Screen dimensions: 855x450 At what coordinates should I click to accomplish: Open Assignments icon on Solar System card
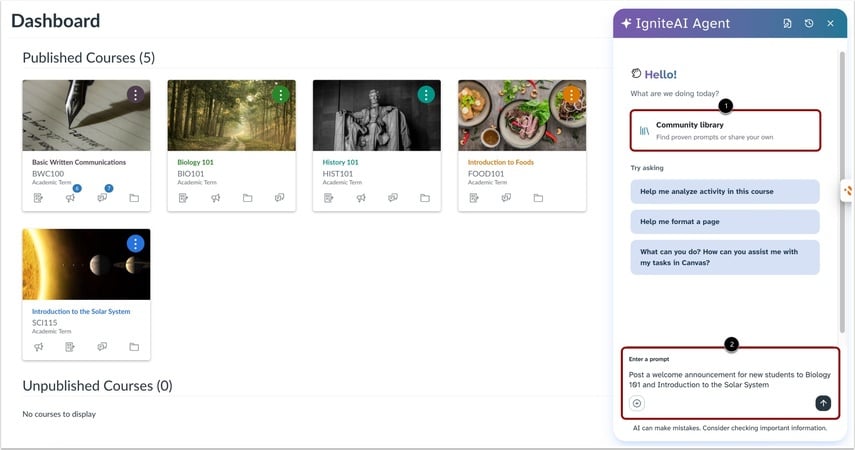(x=70, y=347)
